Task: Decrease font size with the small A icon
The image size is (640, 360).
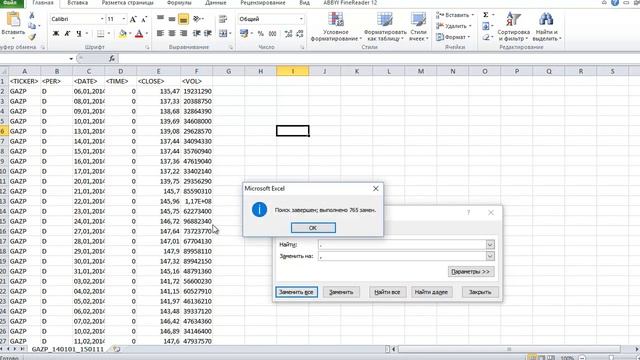Action: (144, 19)
